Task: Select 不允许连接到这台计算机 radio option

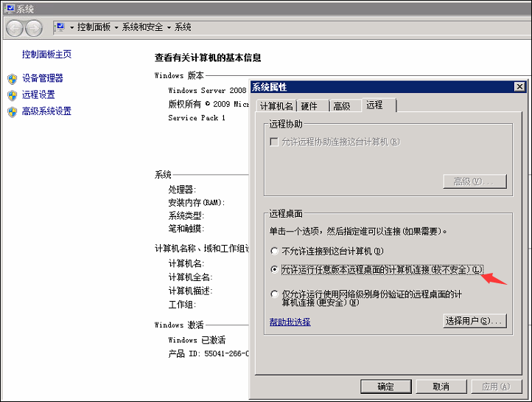Action: click(x=275, y=251)
